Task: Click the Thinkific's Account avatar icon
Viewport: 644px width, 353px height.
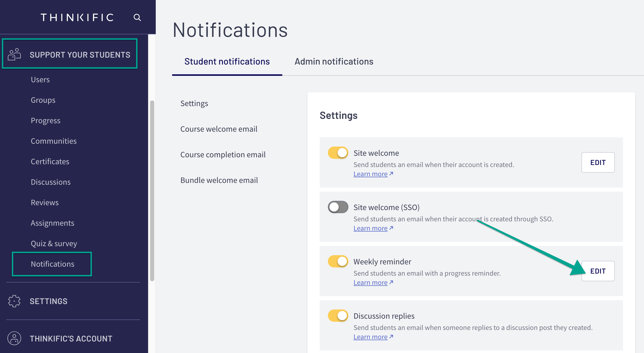Action: click(14, 338)
